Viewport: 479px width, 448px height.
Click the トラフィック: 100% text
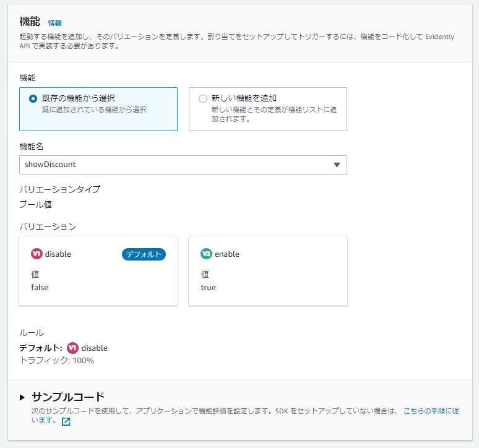(x=57, y=360)
